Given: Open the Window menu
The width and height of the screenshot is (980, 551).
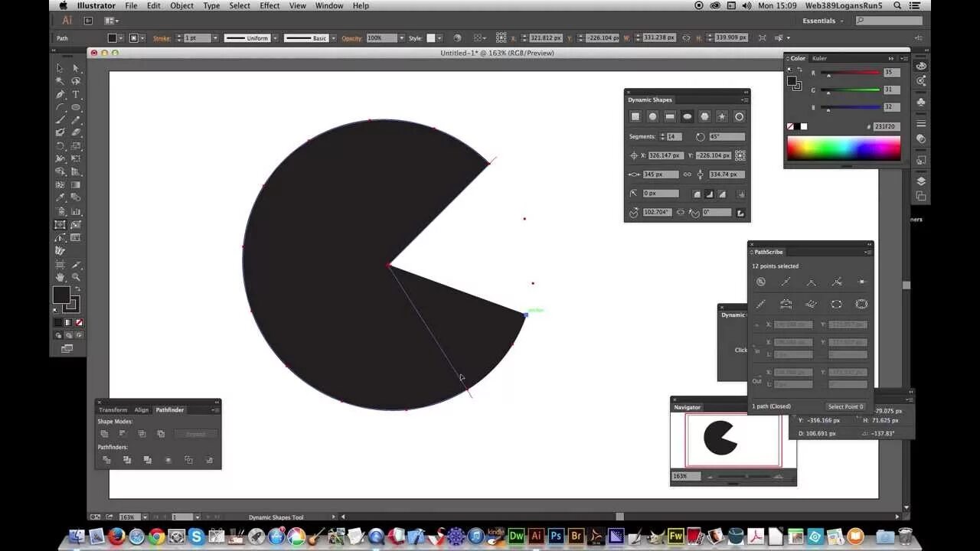Looking at the screenshot, I should tap(329, 5).
